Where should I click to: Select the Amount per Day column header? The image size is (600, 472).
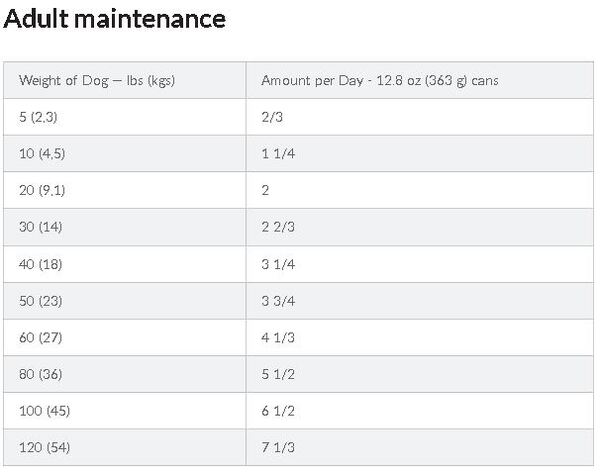(420, 80)
